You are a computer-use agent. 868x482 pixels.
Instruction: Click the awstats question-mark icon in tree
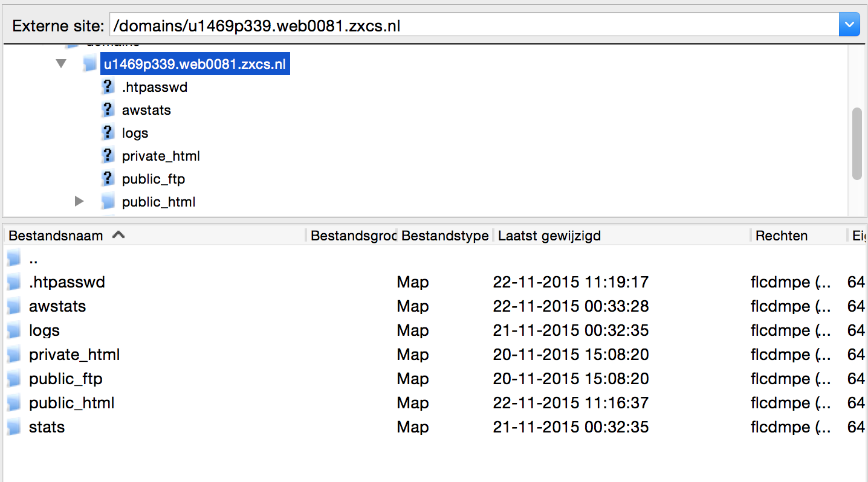tap(108, 110)
